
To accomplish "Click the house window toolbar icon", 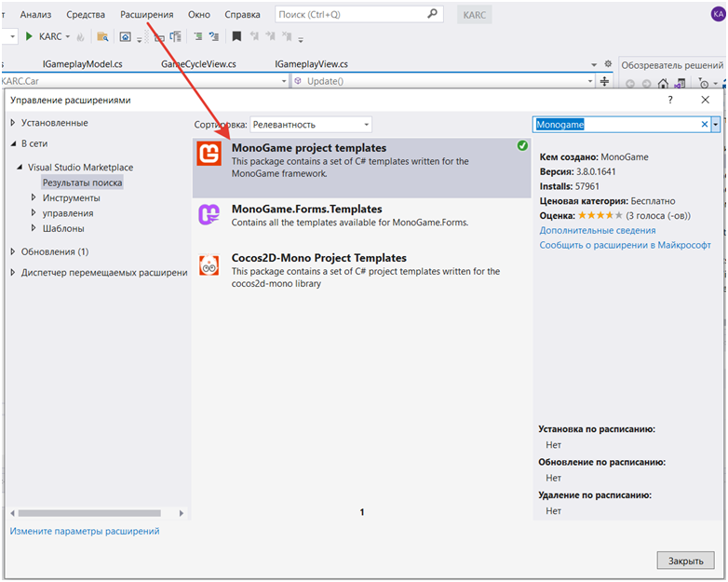I will (x=125, y=36).
